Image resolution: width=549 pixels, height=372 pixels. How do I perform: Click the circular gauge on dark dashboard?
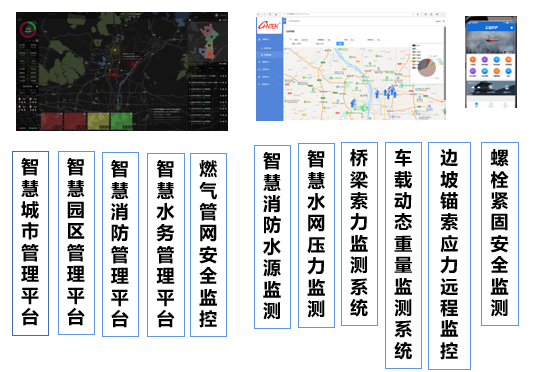point(29,29)
